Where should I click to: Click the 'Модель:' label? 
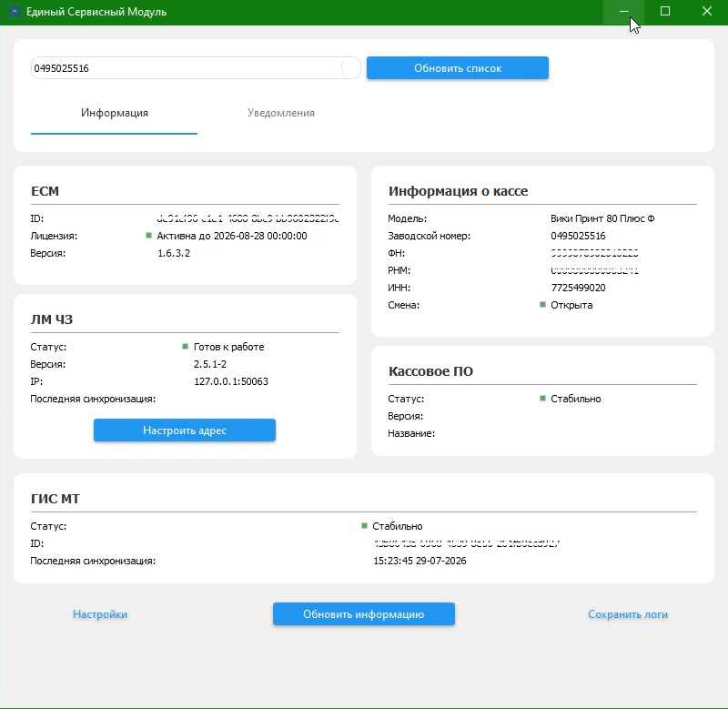point(407,218)
